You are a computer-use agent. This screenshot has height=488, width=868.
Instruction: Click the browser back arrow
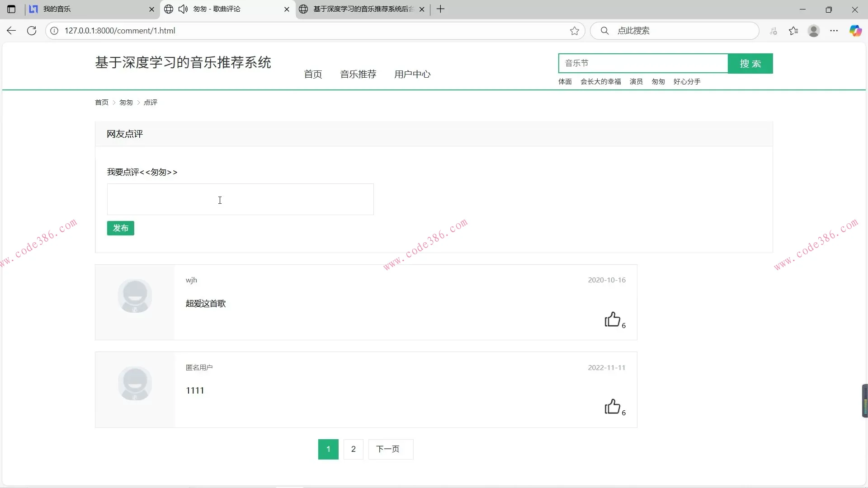click(x=11, y=30)
